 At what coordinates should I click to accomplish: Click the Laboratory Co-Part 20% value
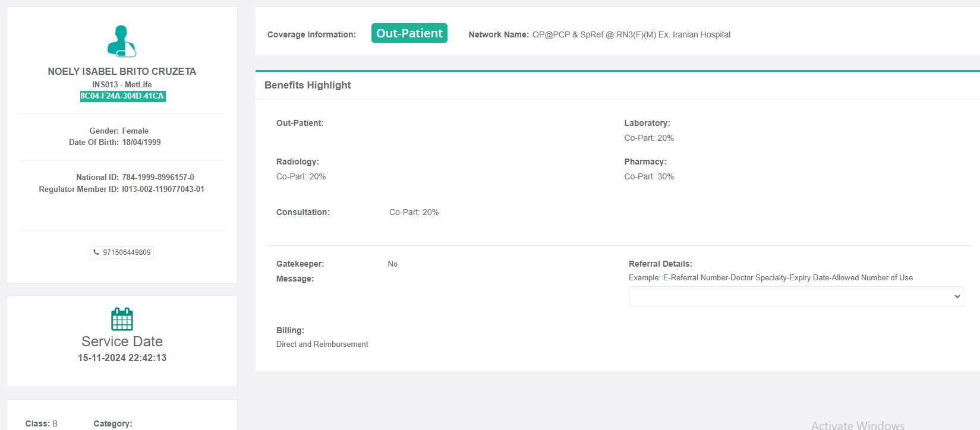(x=649, y=138)
